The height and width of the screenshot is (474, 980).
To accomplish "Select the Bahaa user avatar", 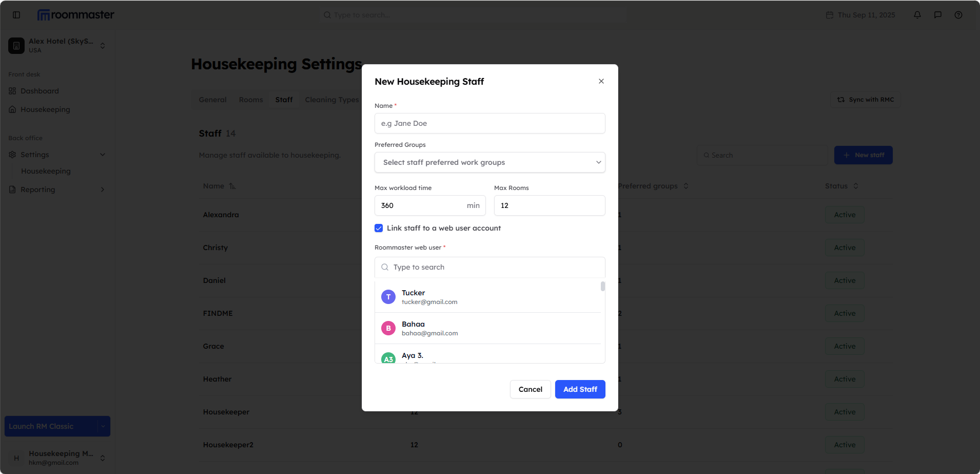I will point(388,328).
